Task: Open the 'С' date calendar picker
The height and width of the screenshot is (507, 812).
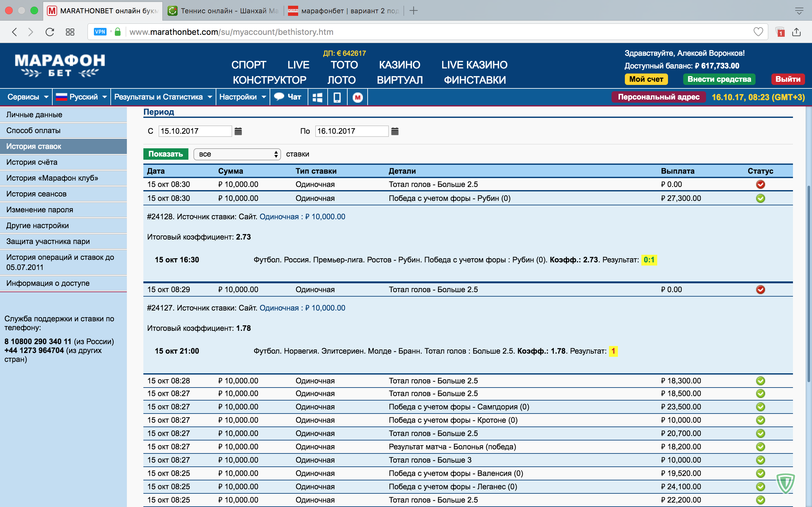Action: coord(238,131)
